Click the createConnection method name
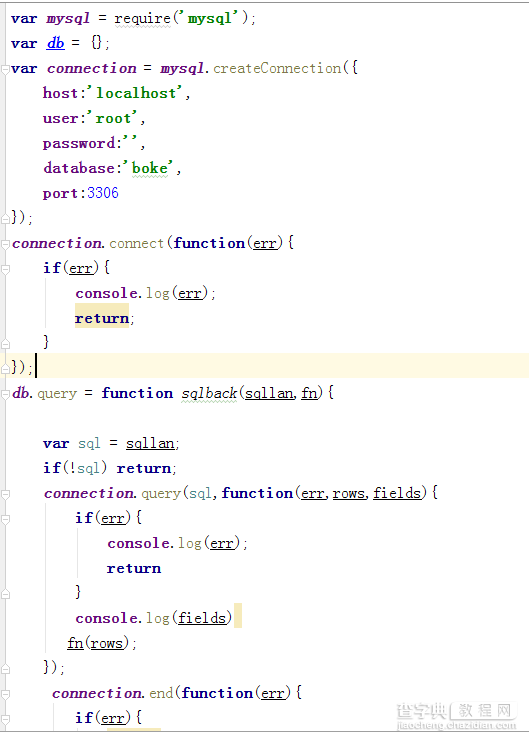 pos(277,69)
